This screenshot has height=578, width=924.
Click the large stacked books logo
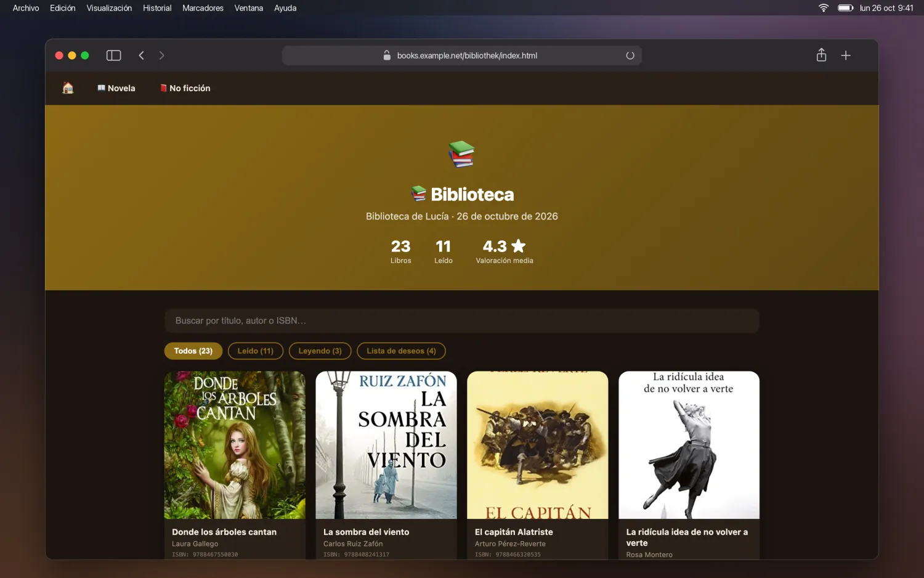click(x=461, y=153)
